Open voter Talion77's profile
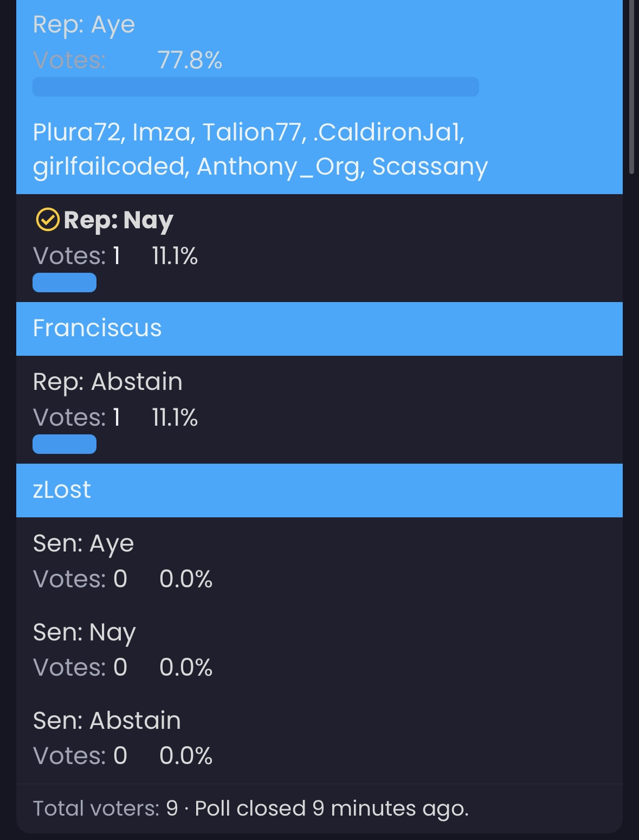The width and height of the screenshot is (639, 840). [x=252, y=132]
